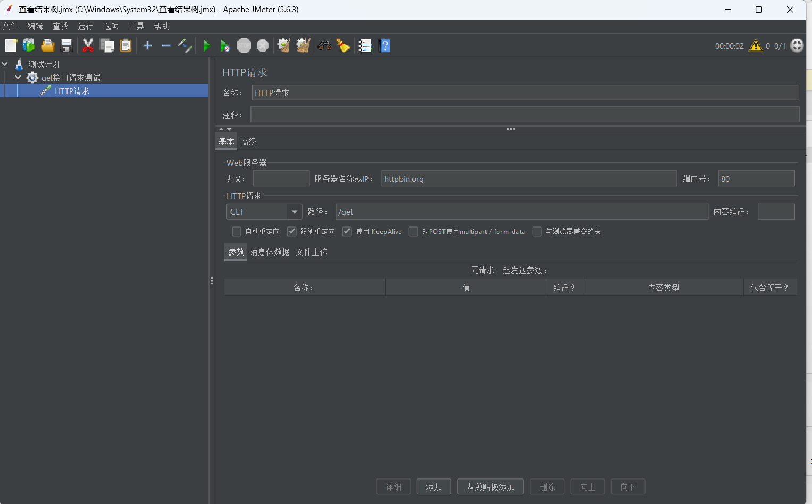Clear all results with double broom icon

(x=303, y=46)
